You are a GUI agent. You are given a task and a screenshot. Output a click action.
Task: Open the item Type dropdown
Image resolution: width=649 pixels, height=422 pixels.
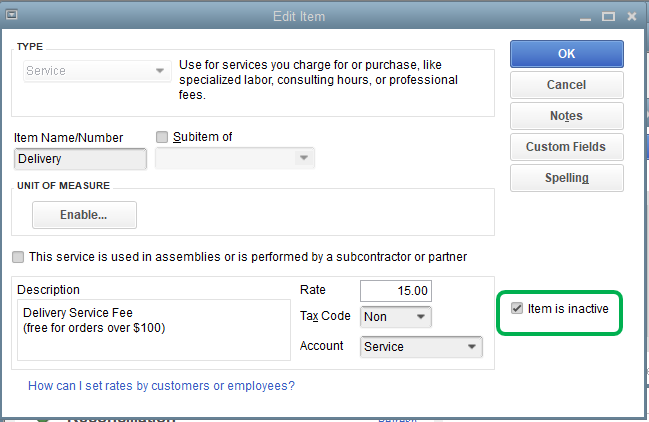159,71
